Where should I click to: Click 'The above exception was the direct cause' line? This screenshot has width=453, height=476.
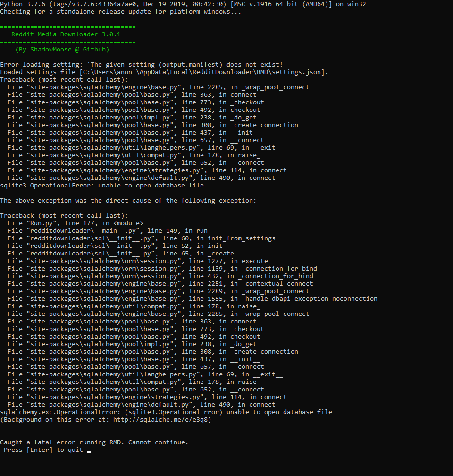coord(128,201)
